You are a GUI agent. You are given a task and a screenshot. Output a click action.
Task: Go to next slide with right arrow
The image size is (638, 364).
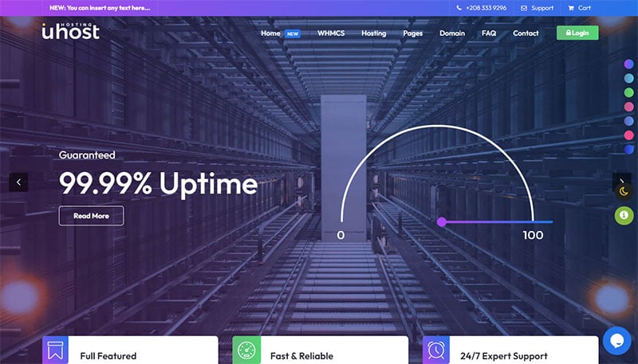[622, 180]
